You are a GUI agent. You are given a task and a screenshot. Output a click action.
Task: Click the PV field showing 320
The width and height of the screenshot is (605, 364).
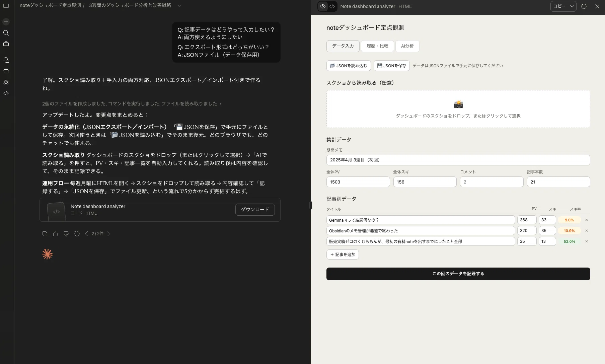point(527,231)
